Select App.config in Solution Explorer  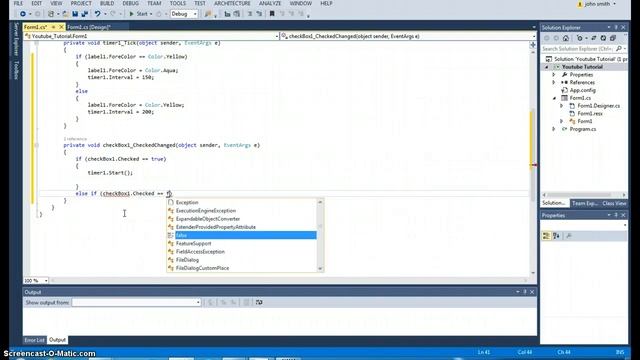point(582,90)
